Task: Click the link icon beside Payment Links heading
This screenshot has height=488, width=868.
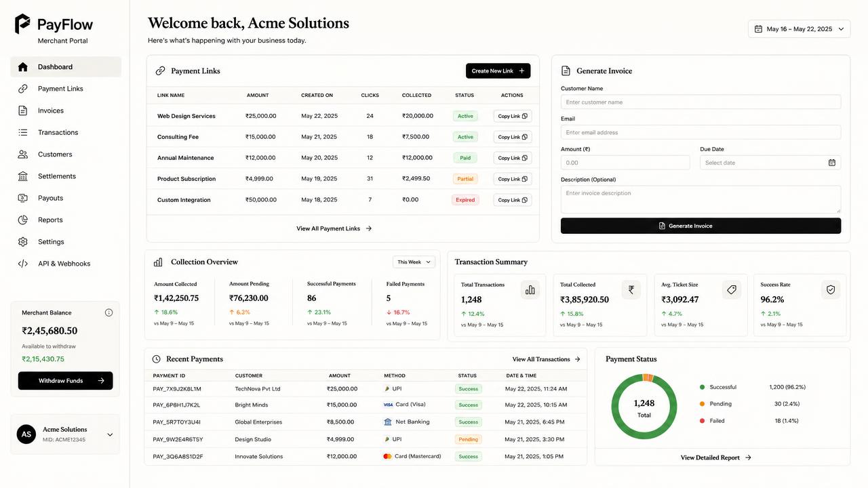Action: (161, 70)
